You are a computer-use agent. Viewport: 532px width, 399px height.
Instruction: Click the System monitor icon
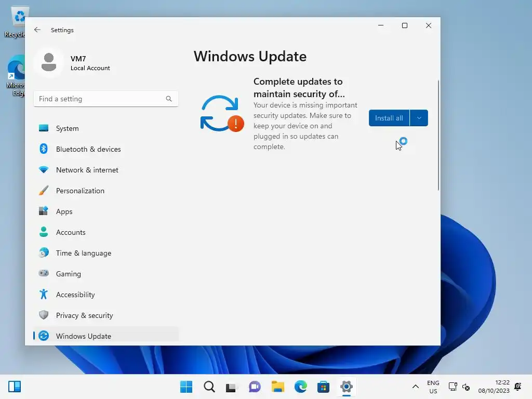point(44,128)
